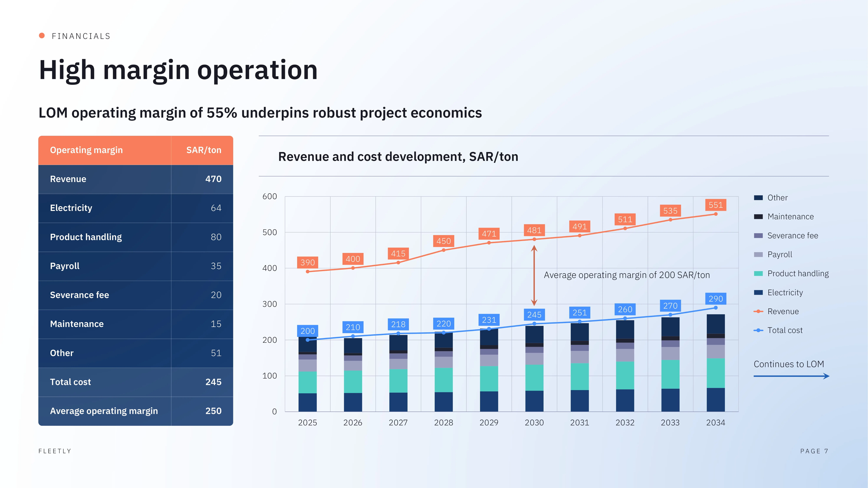868x488 pixels.
Task: Click total cost data label 260
Action: [x=625, y=310]
